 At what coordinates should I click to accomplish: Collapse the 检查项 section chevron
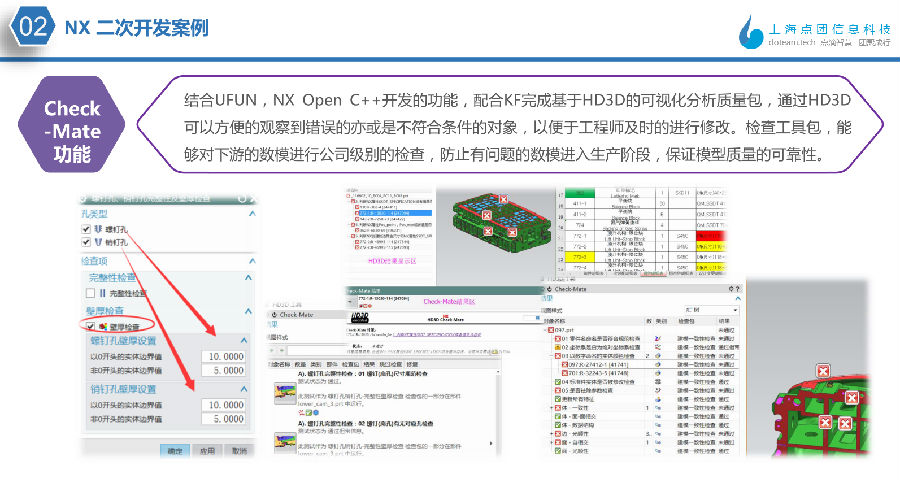tap(252, 259)
